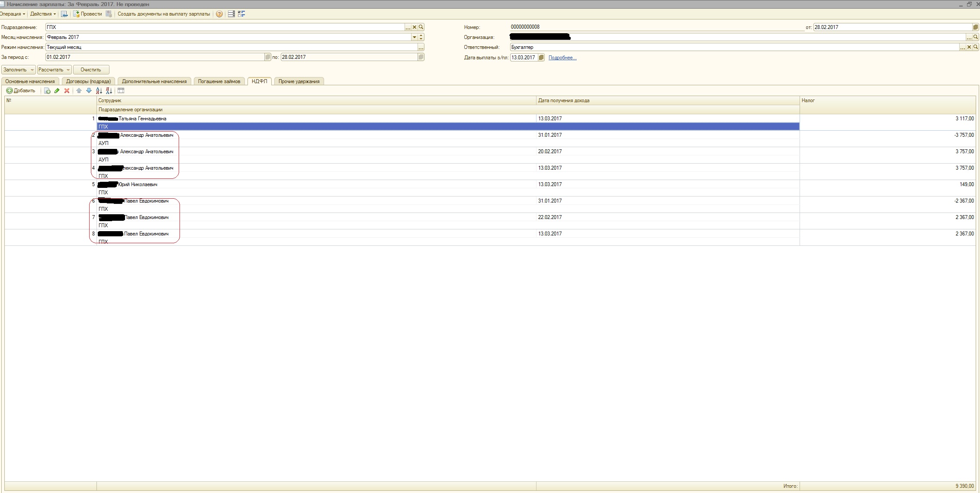This screenshot has height=493, width=980.
Task: Open the Рассчитать button dropdown
Action: click(68, 70)
